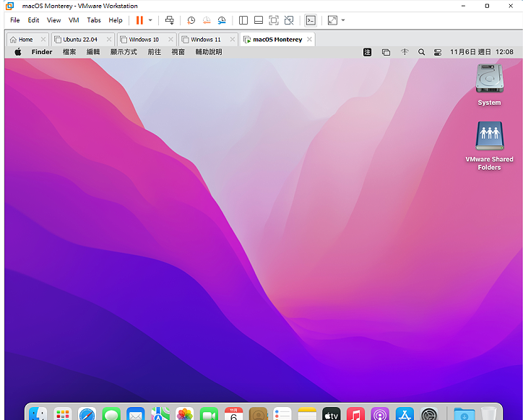Open Launchpad from the Dock
This screenshot has height=420, width=523.
[x=62, y=413]
